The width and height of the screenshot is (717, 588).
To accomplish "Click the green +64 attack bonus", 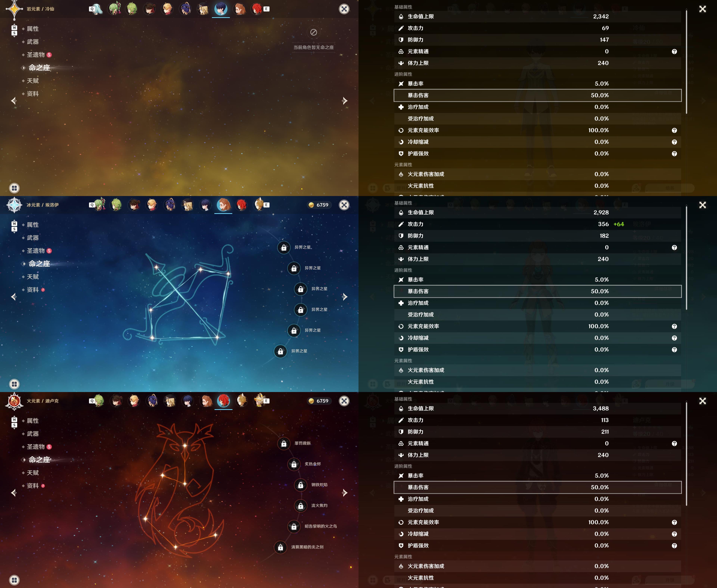I will (619, 224).
